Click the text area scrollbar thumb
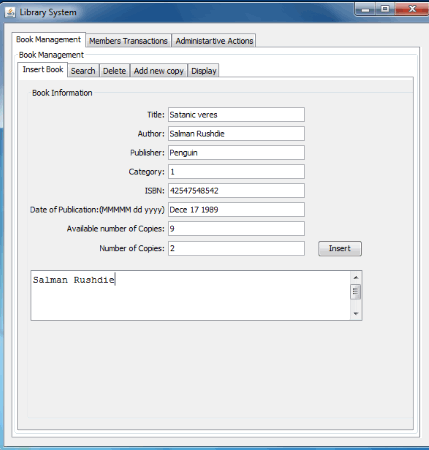 click(x=356, y=292)
